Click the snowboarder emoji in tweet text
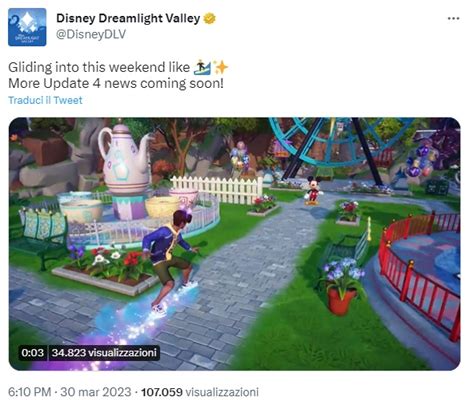 tap(202, 67)
